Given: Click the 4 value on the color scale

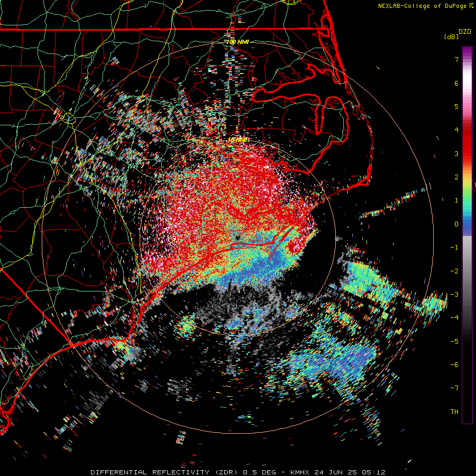Looking at the screenshot, I should tap(456, 130).
